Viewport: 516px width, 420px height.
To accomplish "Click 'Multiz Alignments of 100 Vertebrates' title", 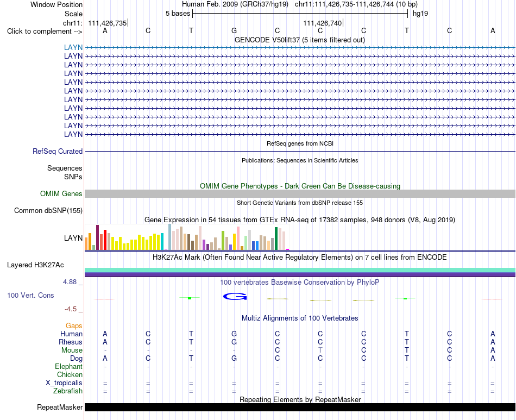I will tap(300, 318).
